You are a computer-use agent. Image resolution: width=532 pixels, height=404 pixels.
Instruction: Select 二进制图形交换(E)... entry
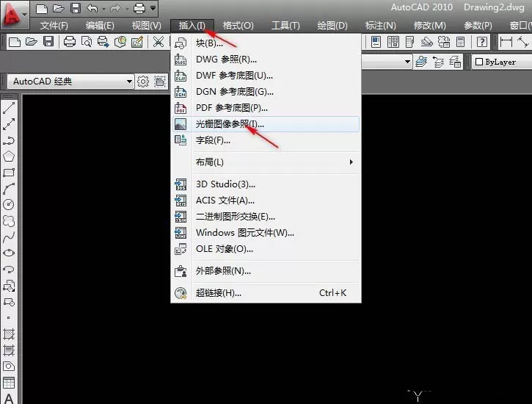point(266,217)
